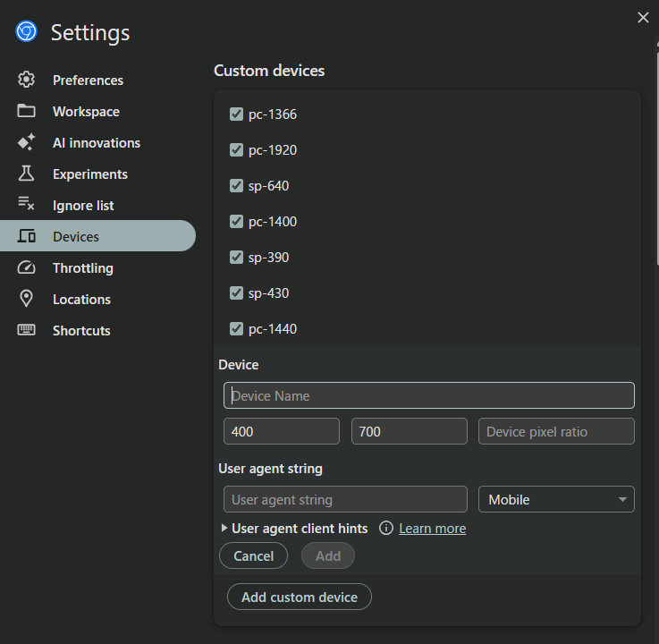This screenshot has height=644, width=659.
Task: Click the Shortcuts keyboard icon
Action: 26,329
